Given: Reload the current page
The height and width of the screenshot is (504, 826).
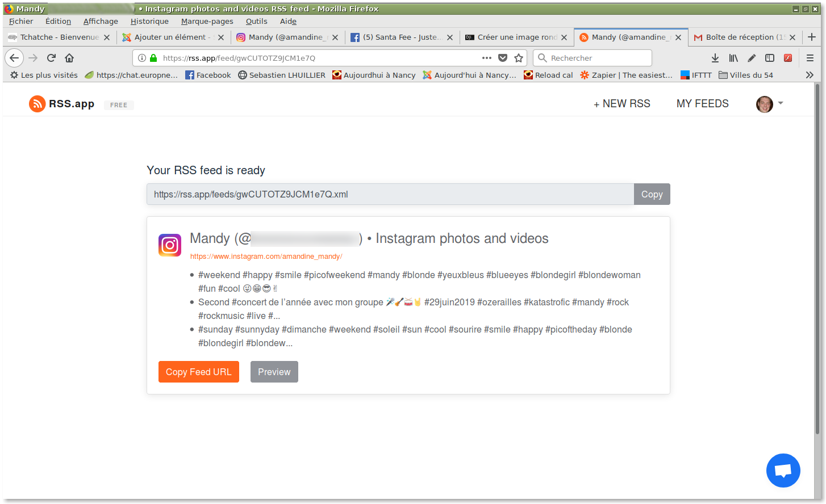Looking at the screenshot, I should (x=51, y=58).
